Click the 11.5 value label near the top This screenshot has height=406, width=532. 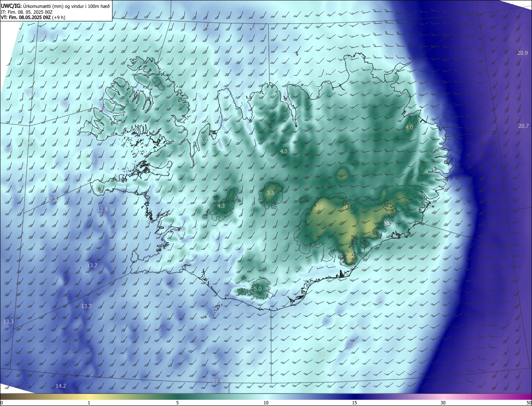click(x=207, y=26)
